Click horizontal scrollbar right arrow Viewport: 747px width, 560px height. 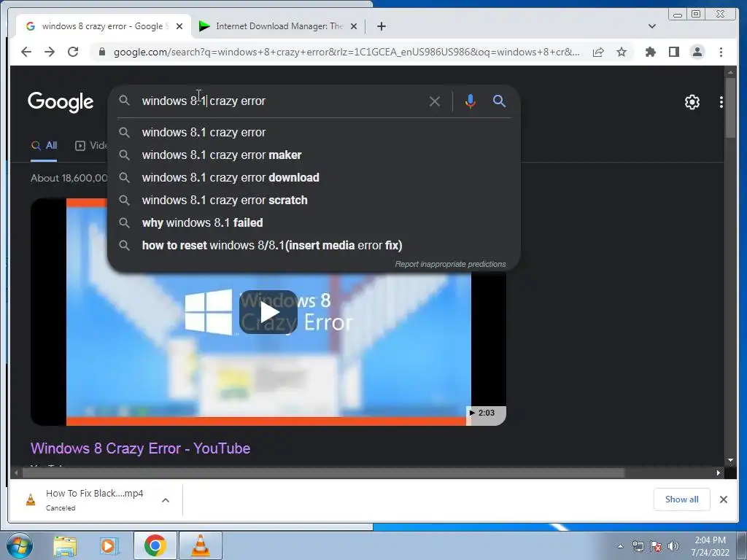pyautogui.click(x=719, y=472)
